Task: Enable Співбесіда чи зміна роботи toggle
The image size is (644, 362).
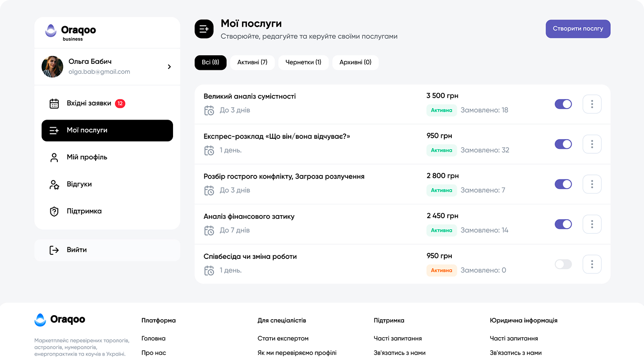Action: point(563,264)
